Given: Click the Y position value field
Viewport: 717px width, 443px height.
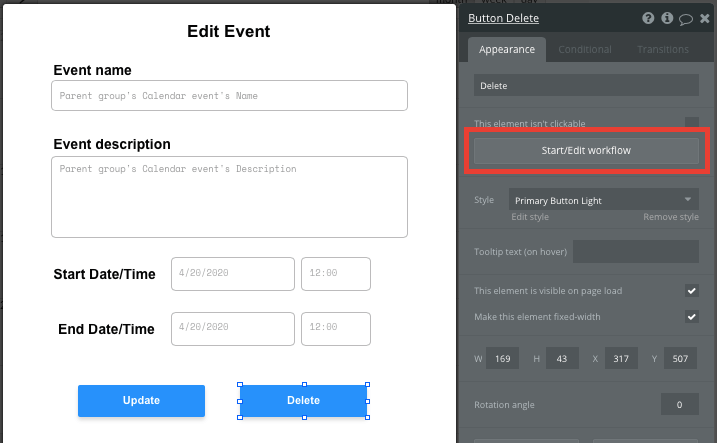Looking at the screenshot, I should [x=680, y=358].
